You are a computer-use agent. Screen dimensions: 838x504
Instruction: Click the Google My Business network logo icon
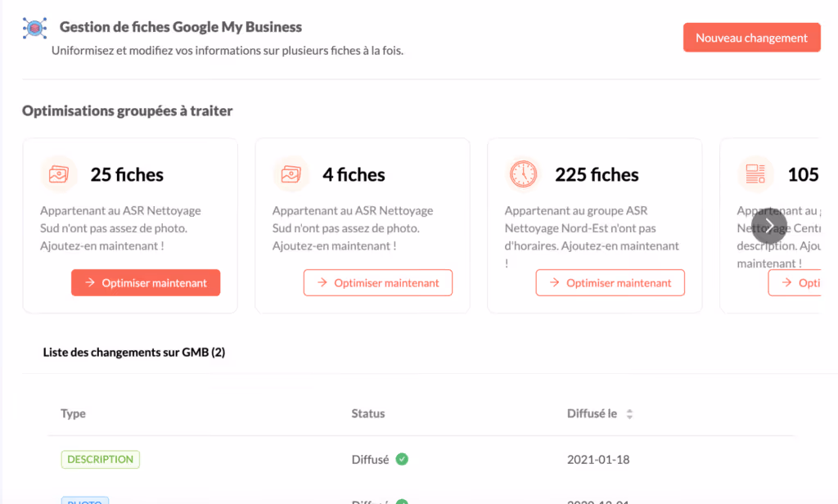pyautogui.click(x=34, y=28)
